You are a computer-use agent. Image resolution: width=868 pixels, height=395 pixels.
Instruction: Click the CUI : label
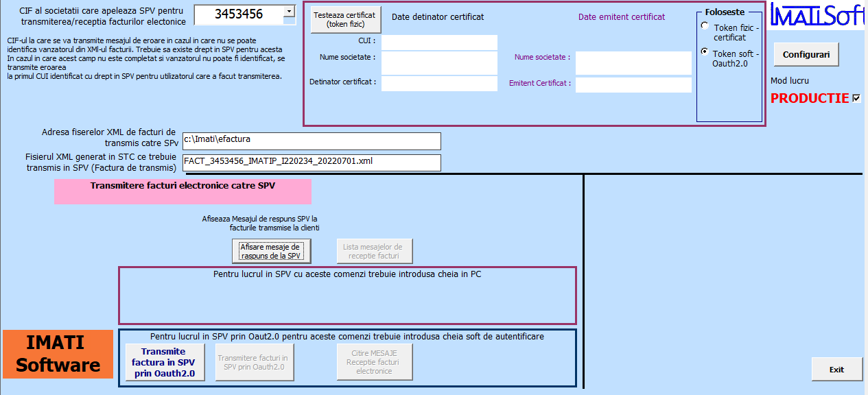tap(366, 40)
